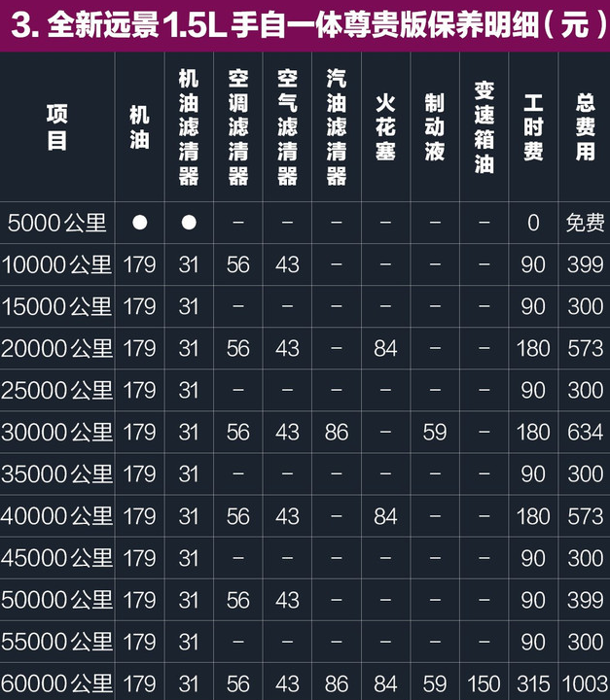Select the 变速箱油 column header
This screenshot has height=700, width=610.
(x=484, y=127)
